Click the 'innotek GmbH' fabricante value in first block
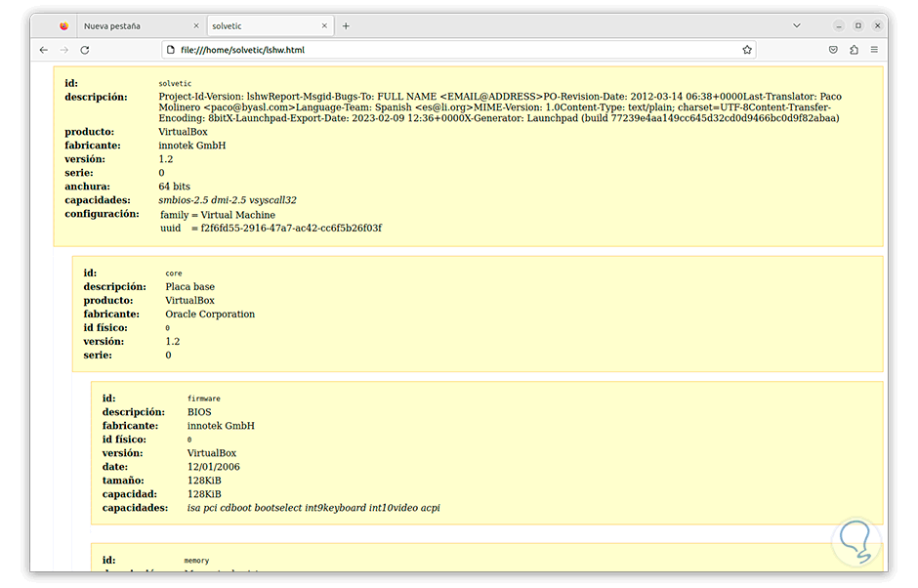 point(192,146)
